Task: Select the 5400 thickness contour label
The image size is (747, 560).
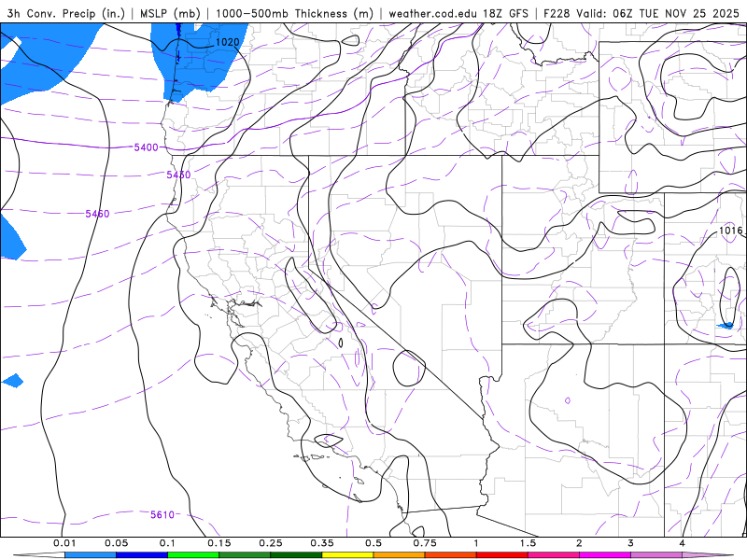Action: 146,147
